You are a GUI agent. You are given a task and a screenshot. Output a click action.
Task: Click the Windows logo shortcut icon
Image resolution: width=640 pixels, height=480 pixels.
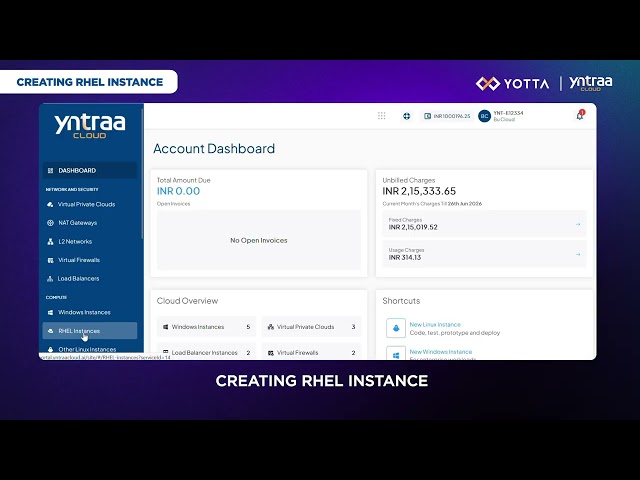pos(396,353)
